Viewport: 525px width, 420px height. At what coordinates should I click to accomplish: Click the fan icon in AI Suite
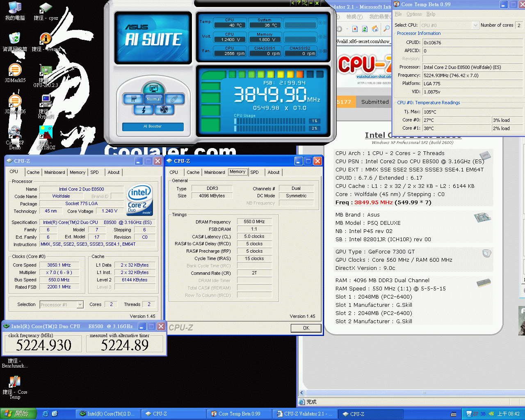(164, 110)
